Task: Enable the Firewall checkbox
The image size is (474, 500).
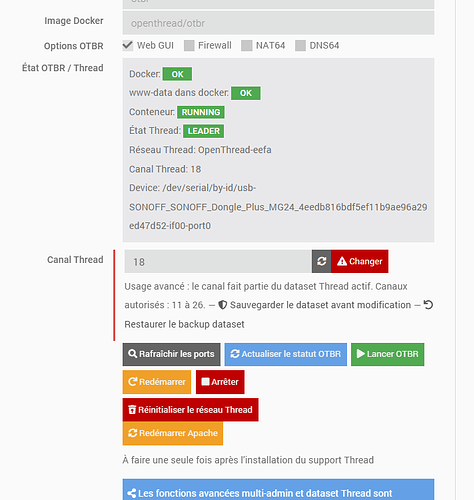Action: point(189,46)
